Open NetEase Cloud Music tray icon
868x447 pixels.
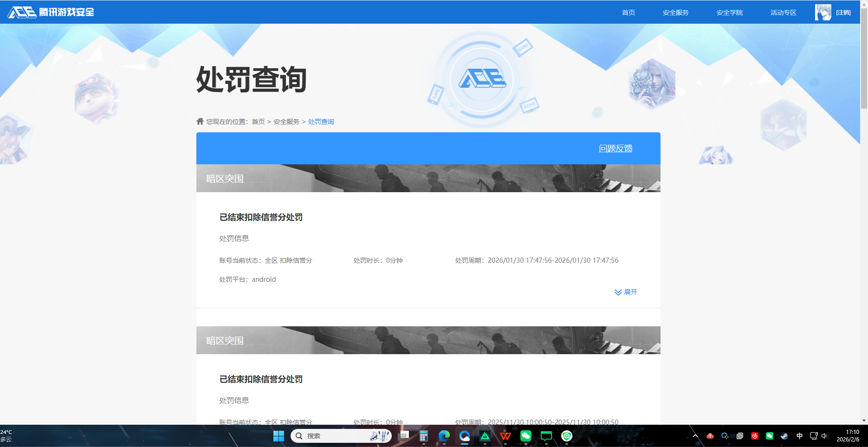755,436
